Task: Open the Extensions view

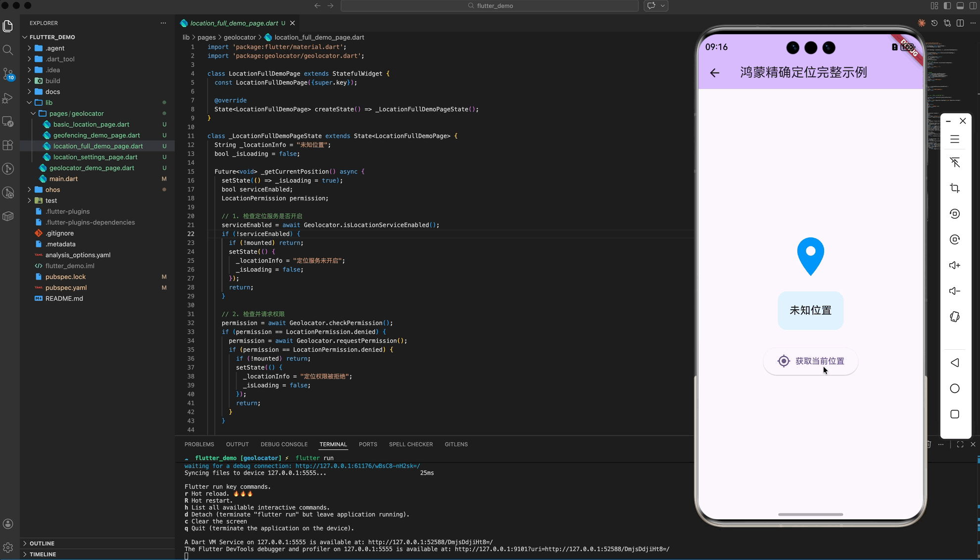Action: click(8, 145)
